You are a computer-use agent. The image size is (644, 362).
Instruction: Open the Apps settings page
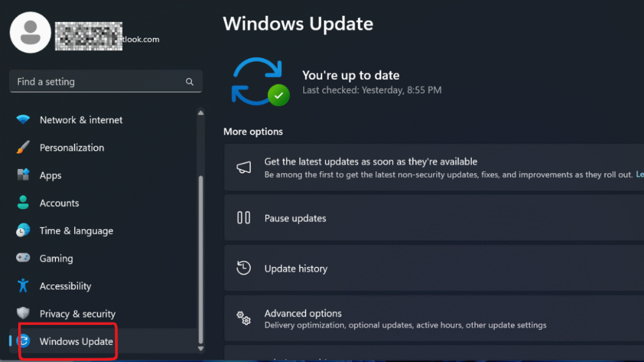104,175
